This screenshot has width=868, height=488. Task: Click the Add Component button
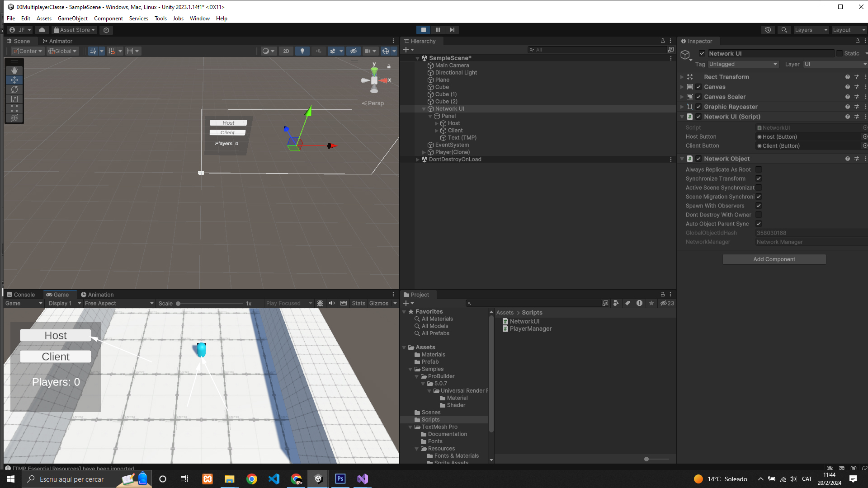tap(774, 259)
